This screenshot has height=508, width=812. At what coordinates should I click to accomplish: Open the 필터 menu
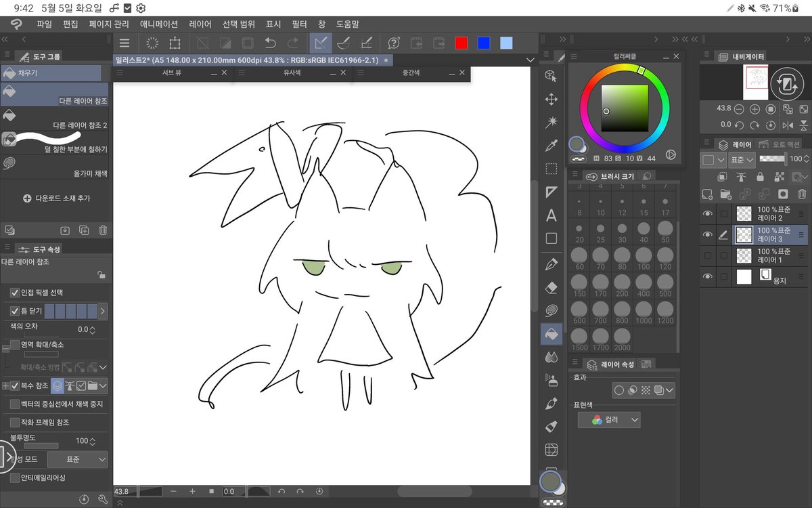pyautogui.click(x=299, y=24)
